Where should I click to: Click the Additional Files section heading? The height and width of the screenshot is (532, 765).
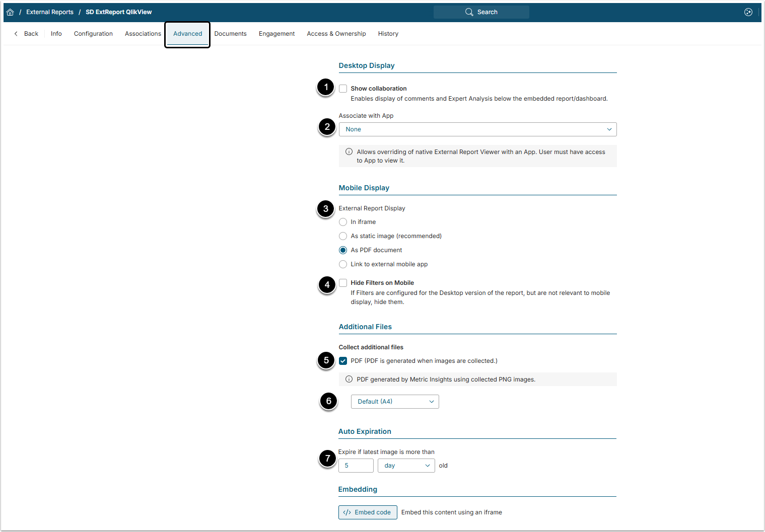365,327
